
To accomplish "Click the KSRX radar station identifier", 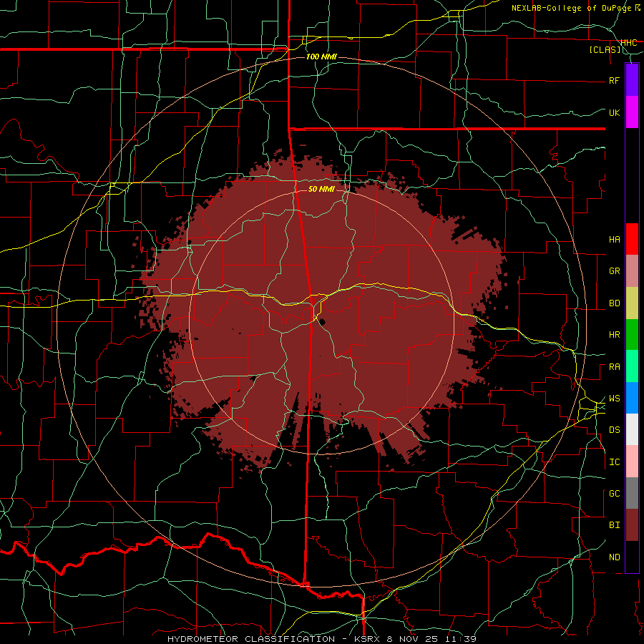I will (368, 639).
